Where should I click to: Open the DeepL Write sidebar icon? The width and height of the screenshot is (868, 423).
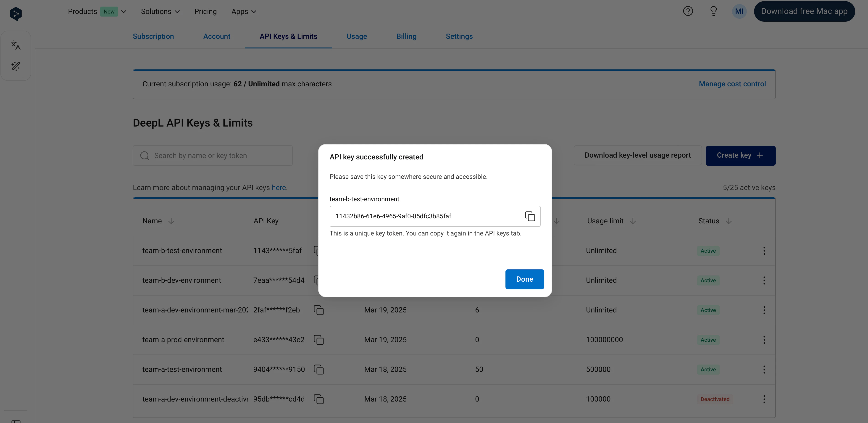click(16, 66)
